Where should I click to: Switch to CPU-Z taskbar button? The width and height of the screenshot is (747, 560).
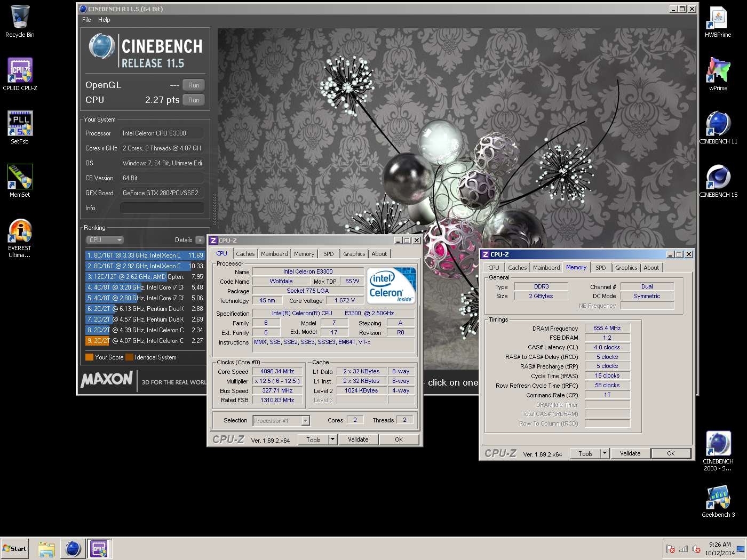point(99,549)
